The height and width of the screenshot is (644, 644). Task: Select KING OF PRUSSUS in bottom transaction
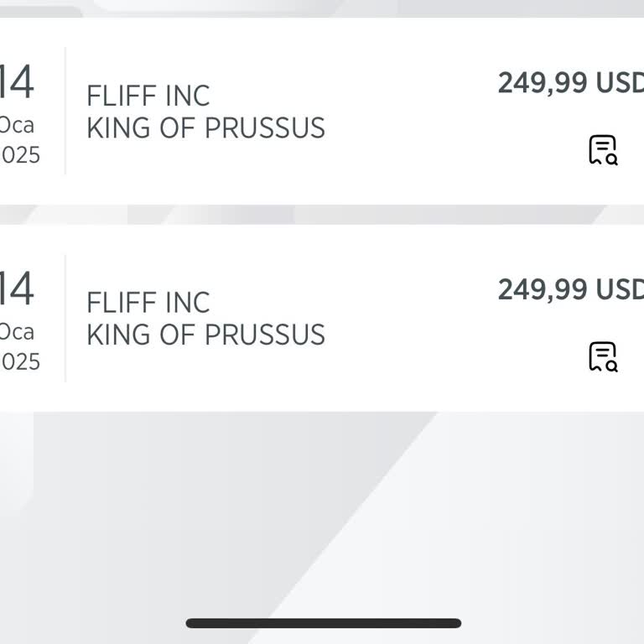[205, 335]
